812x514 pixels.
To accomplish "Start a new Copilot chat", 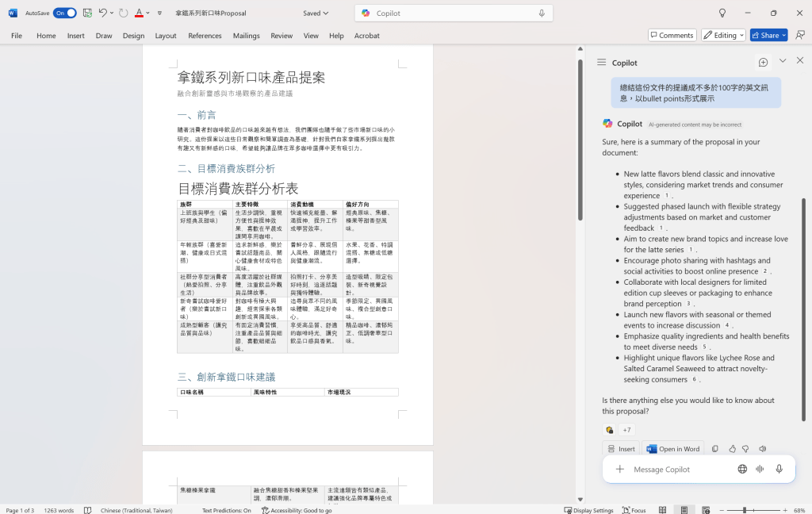I will (764, 62).
